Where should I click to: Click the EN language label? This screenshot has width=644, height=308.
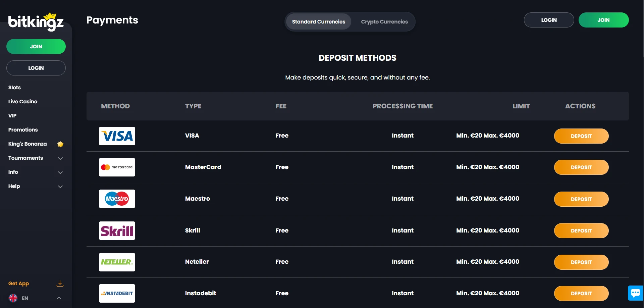pos(25,298)
